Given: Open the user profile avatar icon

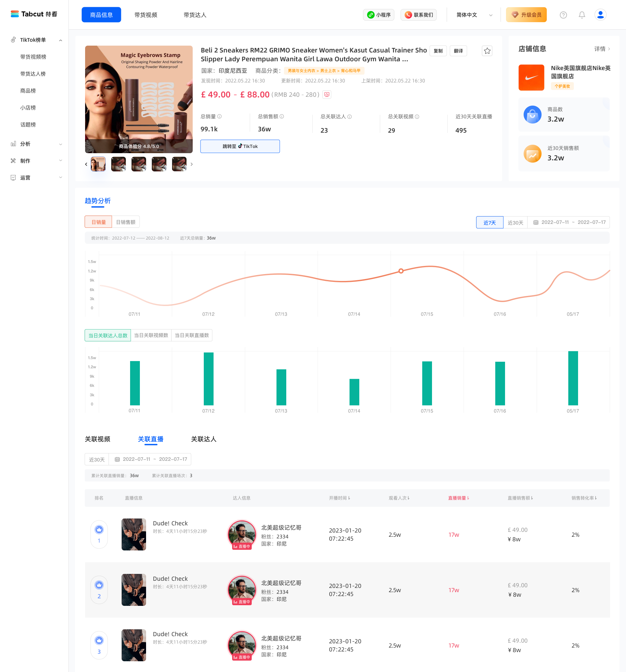Looking at the screenshot, I should click(600, 15).
